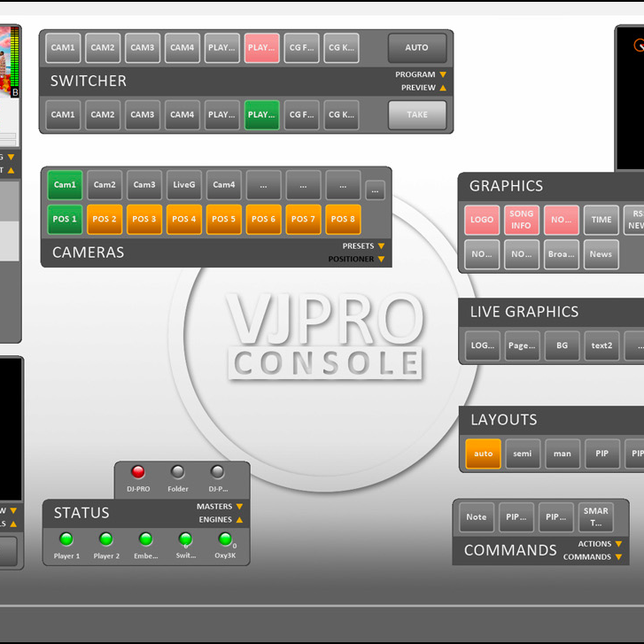Select CAM2 on the program row
The width and height of the screenshot is (644, 644).
[103, 48]
